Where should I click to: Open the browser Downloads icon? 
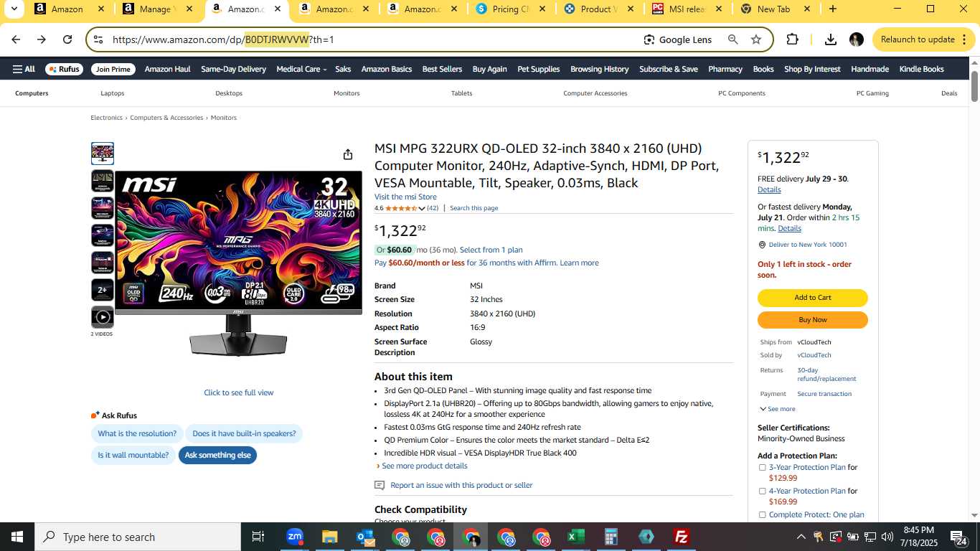[x=831, y=39]
